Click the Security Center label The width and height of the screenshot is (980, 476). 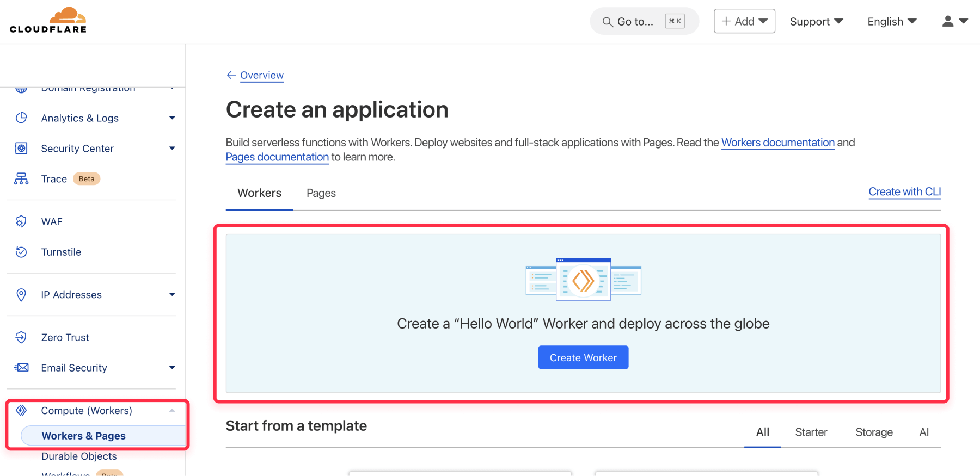77,149
